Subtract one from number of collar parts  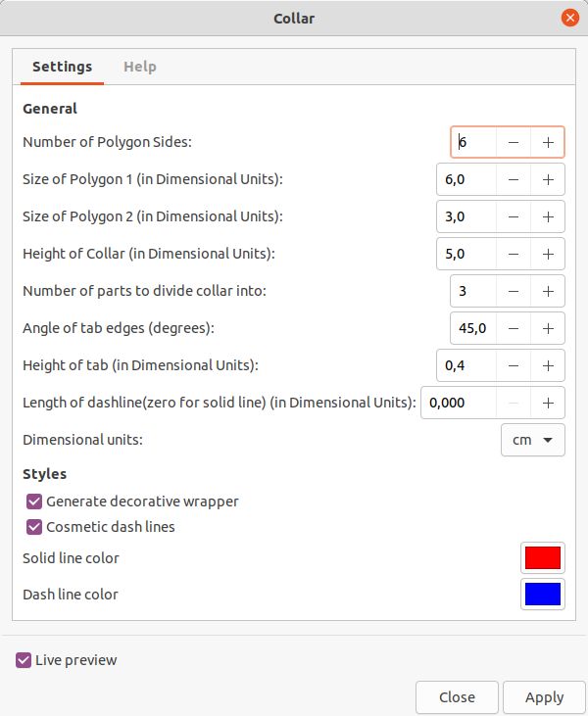coord(514,291)
